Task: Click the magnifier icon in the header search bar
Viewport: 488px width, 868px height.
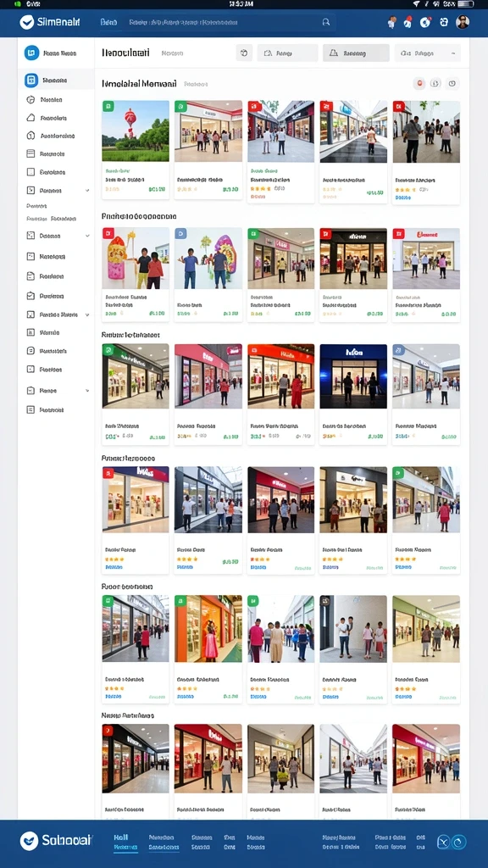Action: tap(326, 22)
